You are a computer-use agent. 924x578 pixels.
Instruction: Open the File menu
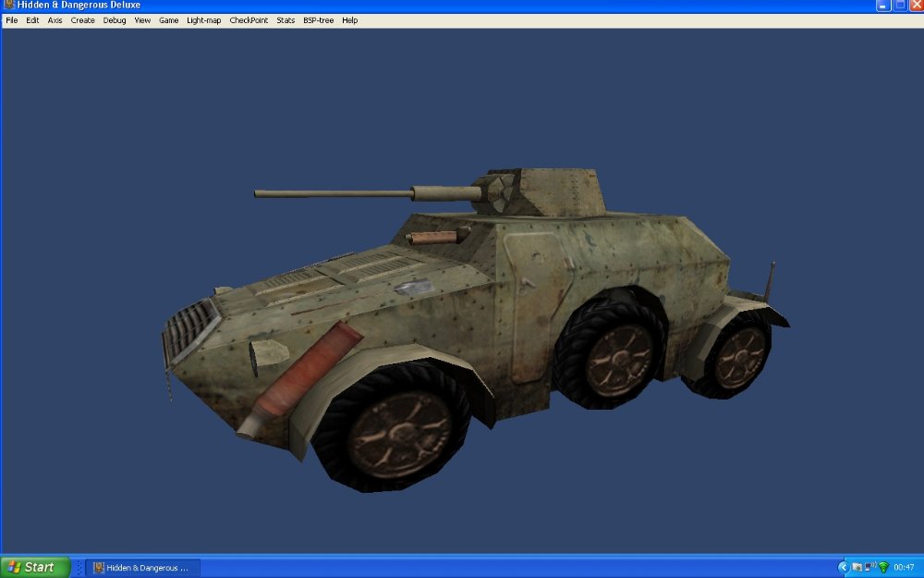pos(12,20)
